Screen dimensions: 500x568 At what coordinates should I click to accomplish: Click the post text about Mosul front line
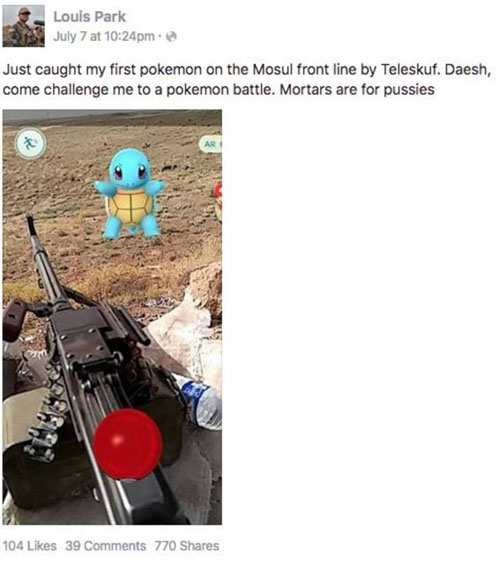(247, 79)
